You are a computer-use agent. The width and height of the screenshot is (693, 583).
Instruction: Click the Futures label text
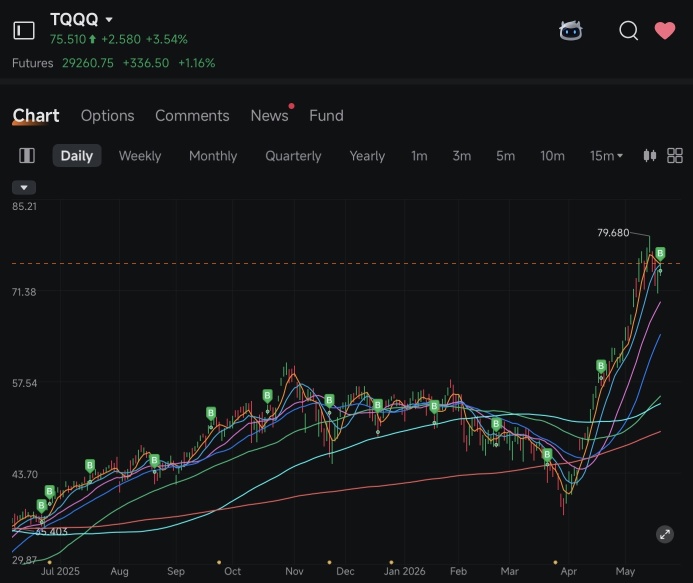coord(33,63)
